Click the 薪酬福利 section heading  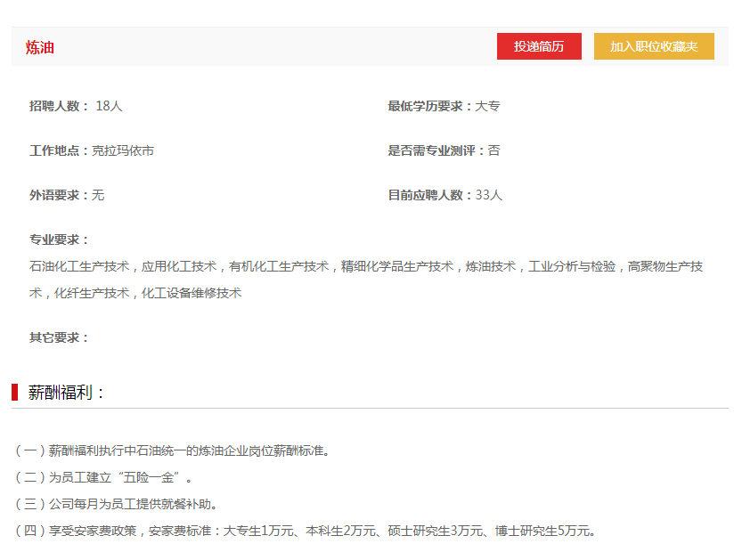click(x=67, y=393)
